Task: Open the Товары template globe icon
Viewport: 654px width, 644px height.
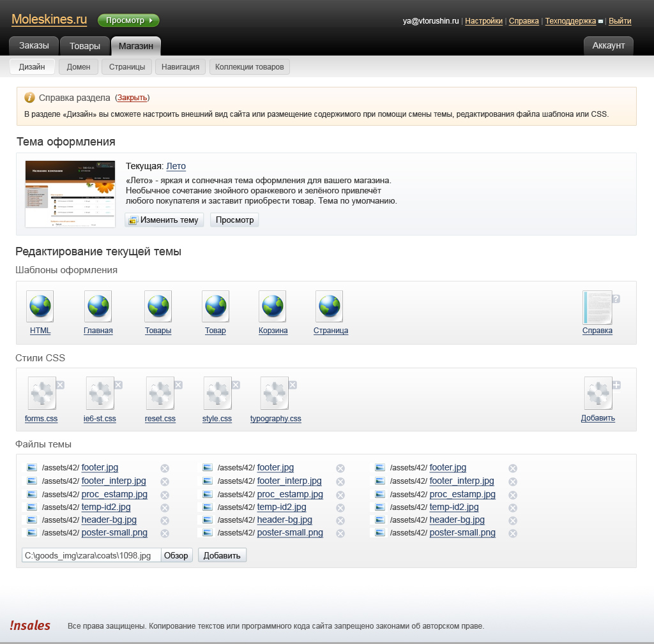Action: click(158, 306)
